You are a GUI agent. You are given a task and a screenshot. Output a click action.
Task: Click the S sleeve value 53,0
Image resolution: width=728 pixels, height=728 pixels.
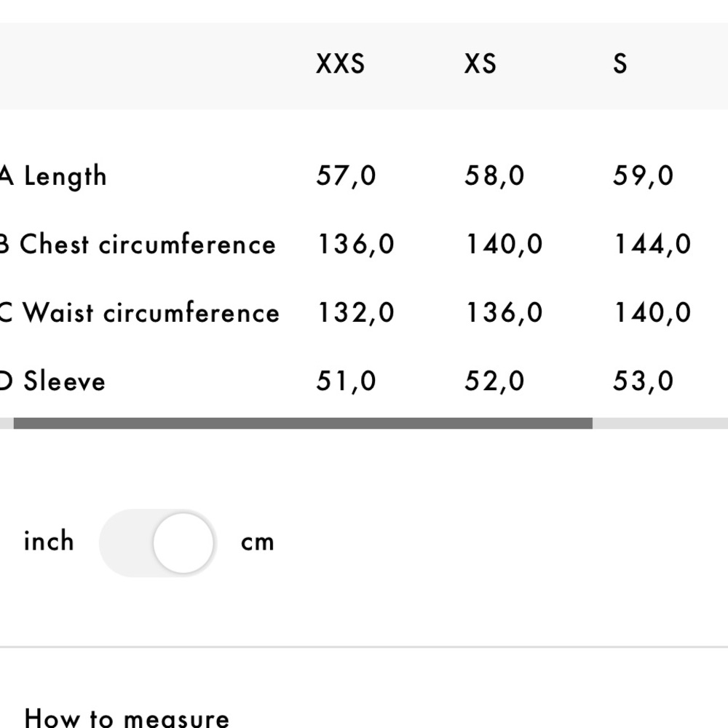click(x=643, y=381)
